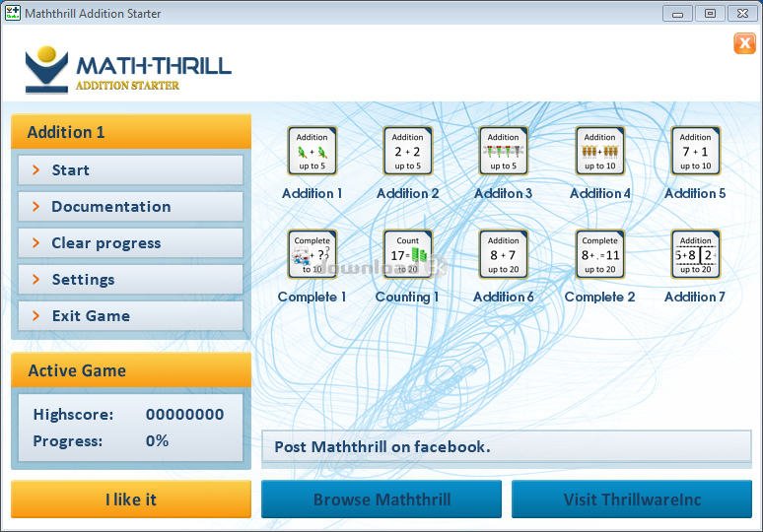Click the Addition 7 label text
The width and height of the screenshot is (763, 532).
point(695,298)
